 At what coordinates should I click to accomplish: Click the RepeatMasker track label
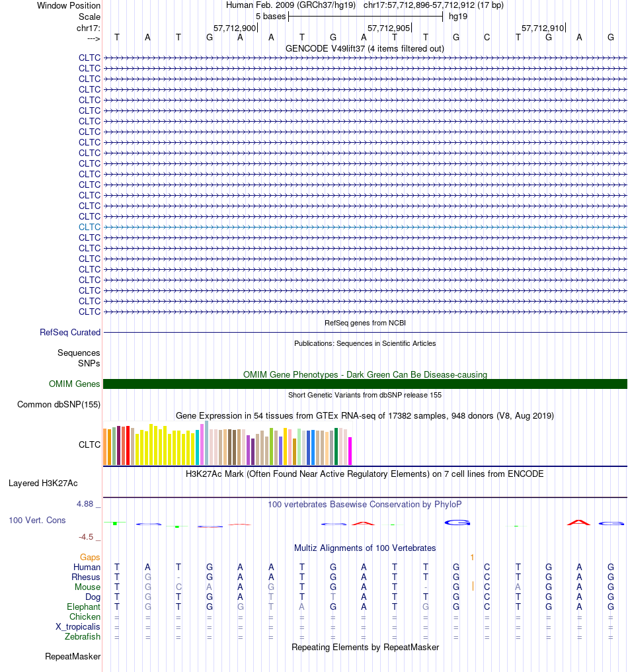pyautogui.click(x=73, y=657)
